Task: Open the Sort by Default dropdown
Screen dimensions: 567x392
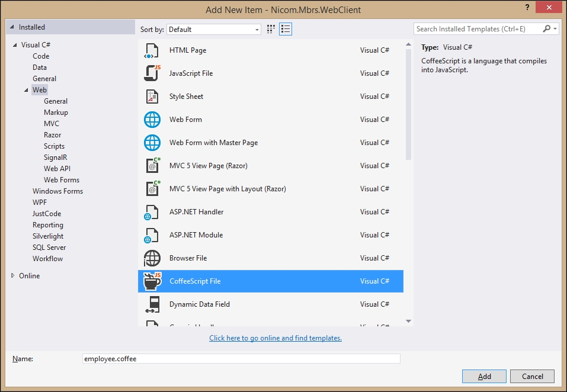Action: click(214, 29)
